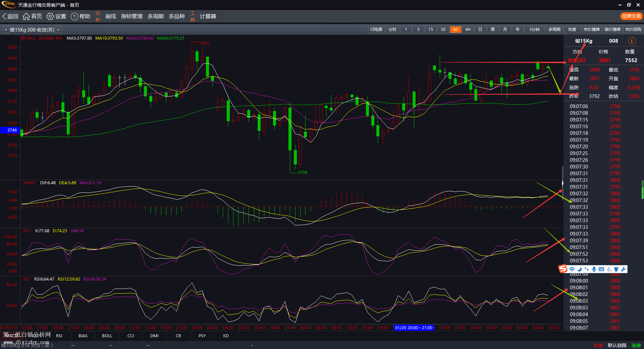Select the 15 minute period
Screen dimensions: 644x349
click(x=431, y=30)
